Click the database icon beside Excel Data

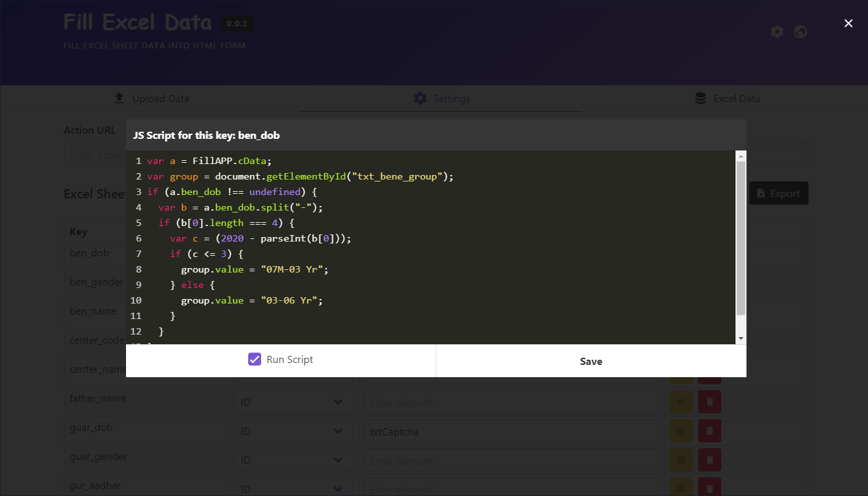point(701,98)
